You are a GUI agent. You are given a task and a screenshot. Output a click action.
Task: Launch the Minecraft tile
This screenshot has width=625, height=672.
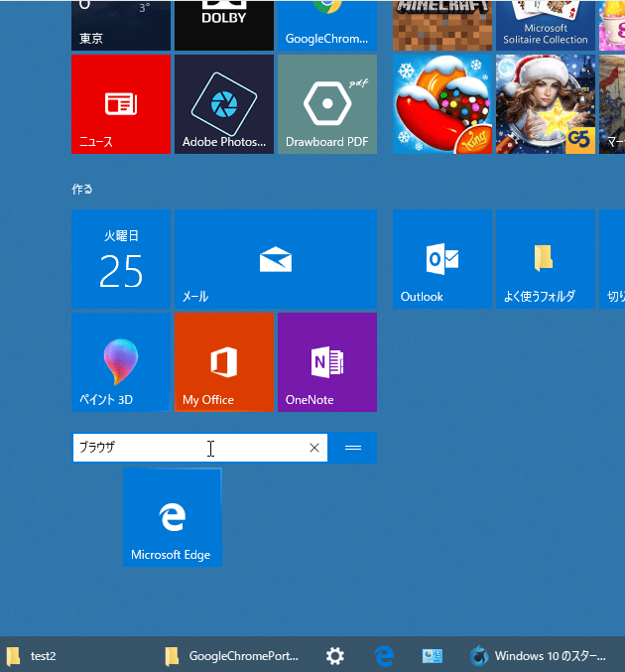click(442, 25)
